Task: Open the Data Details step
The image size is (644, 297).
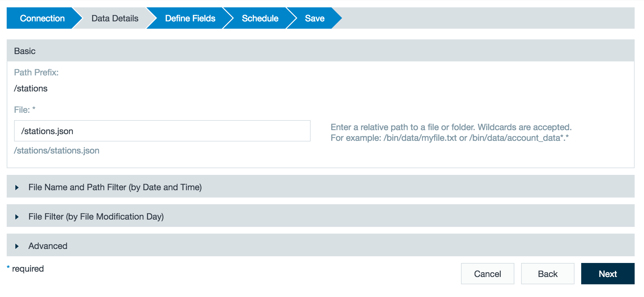Action: pyautogui.click(x=115, y=18)
